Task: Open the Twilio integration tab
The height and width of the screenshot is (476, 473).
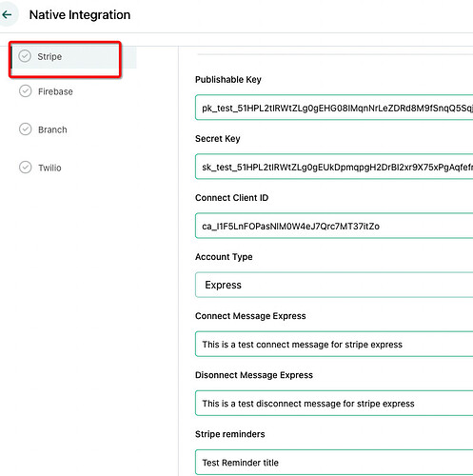Action: pyautogui.click(x=49, y=168)
